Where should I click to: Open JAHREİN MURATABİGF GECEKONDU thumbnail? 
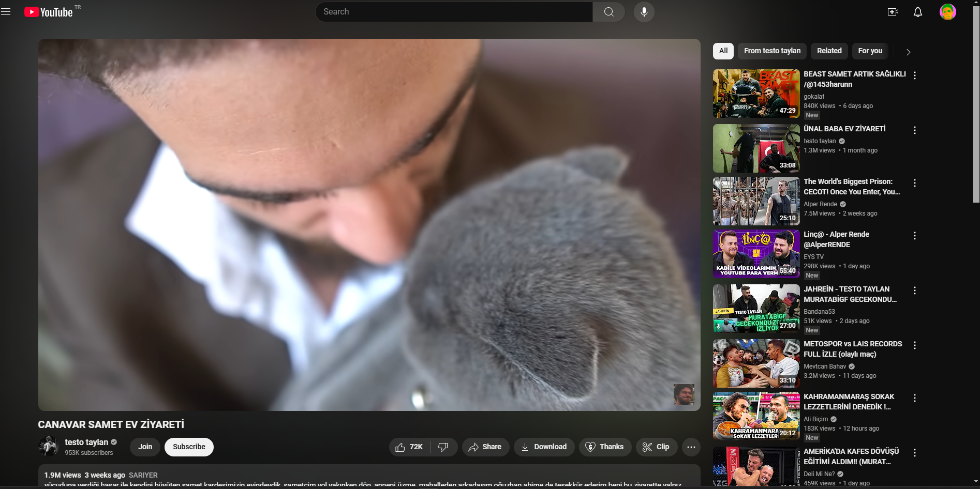pos(756,309)
